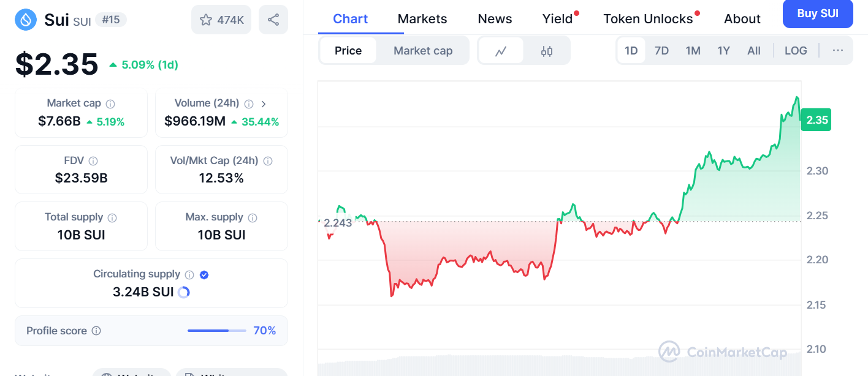The image size is (868, 376).
Task: Open the share icon button
Action: 273,20
